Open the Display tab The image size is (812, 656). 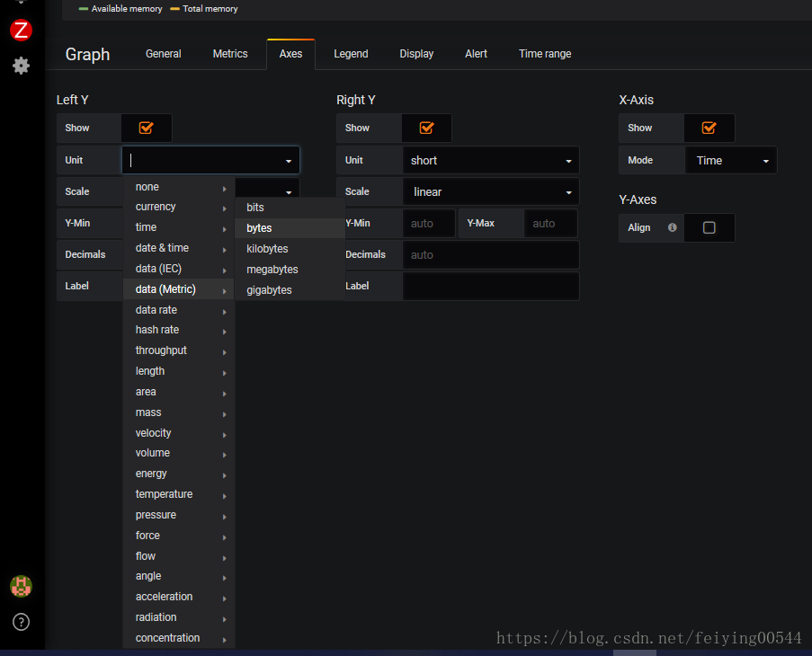tap(416, 54)
